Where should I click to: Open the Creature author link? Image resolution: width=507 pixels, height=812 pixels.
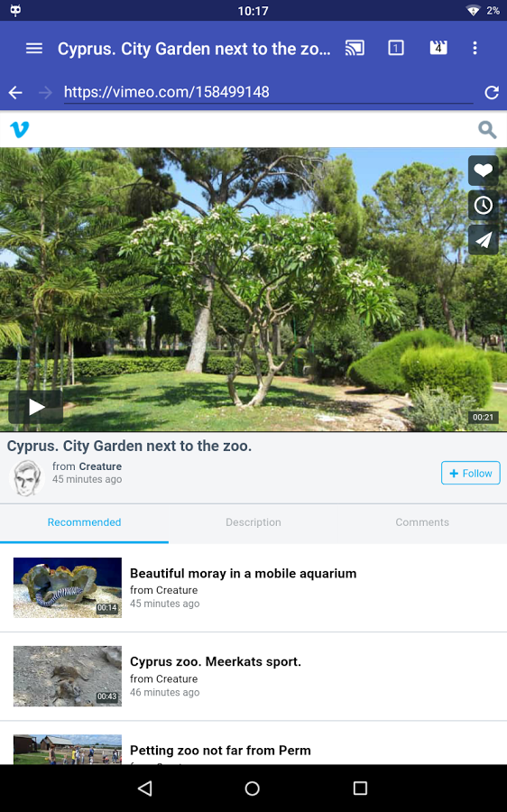click(x=100, y=466)
